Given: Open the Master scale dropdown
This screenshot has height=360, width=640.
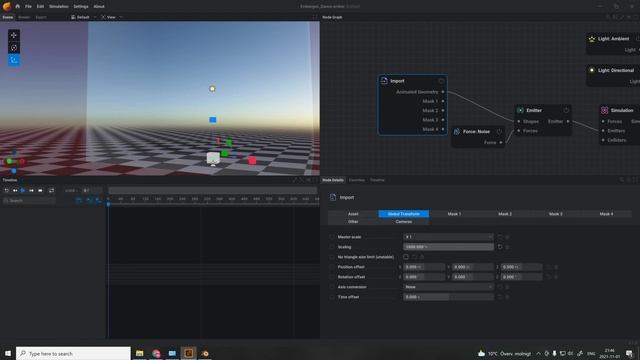Looking at the screenshot, I should coord(448,237).
